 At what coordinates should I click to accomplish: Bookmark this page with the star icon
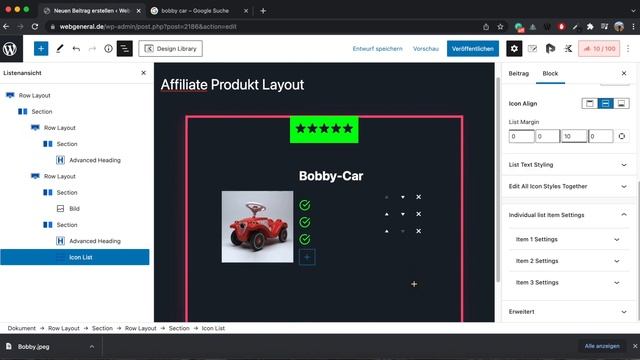(500, 27)
